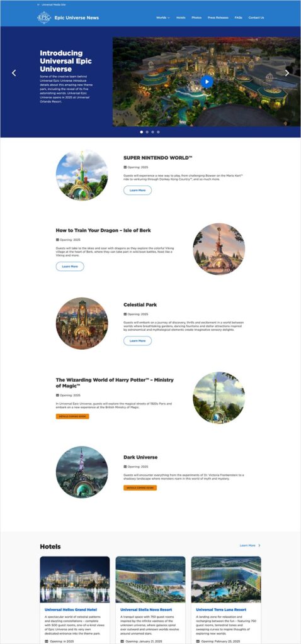Expand the Worlds dropdown menu
Screen dimensions: 301x644
(x=163, y=18)
